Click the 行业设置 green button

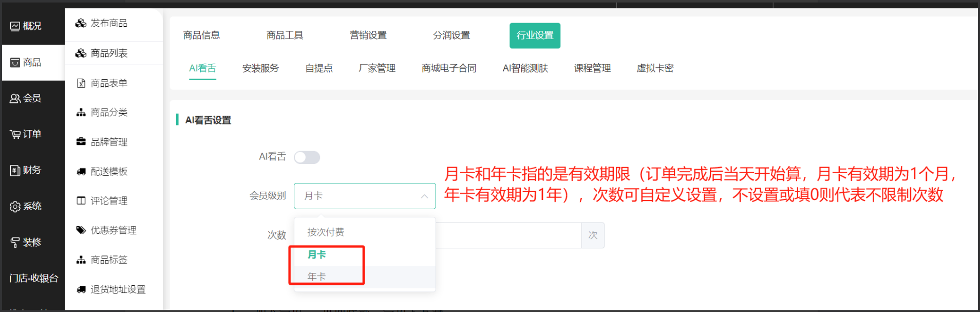(x=535, y=35)
